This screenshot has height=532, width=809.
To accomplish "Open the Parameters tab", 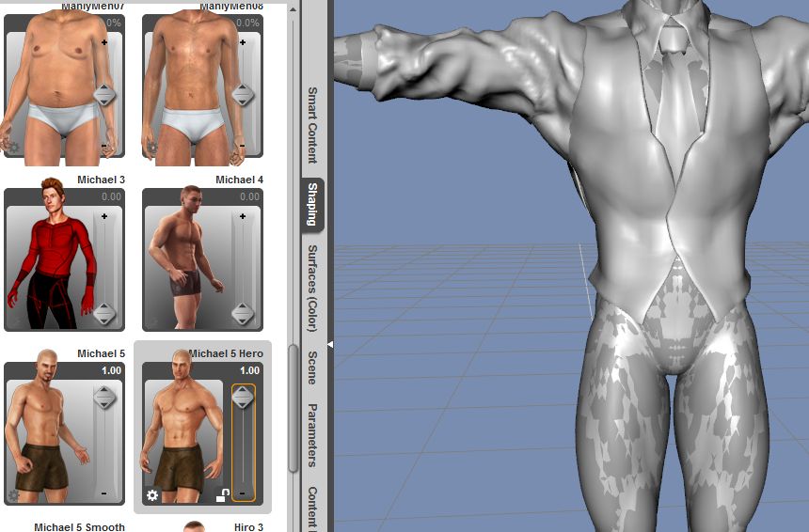I will [x=312, y=435].
